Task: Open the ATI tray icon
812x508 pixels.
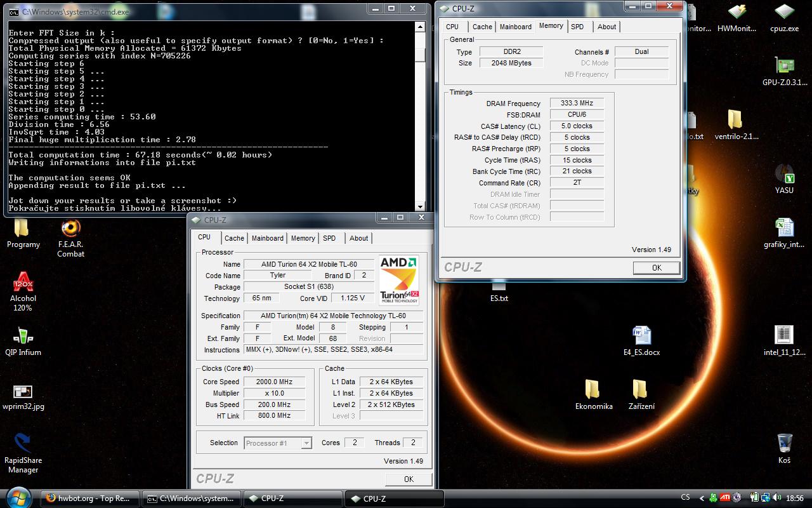Action: tap(725, 498)
